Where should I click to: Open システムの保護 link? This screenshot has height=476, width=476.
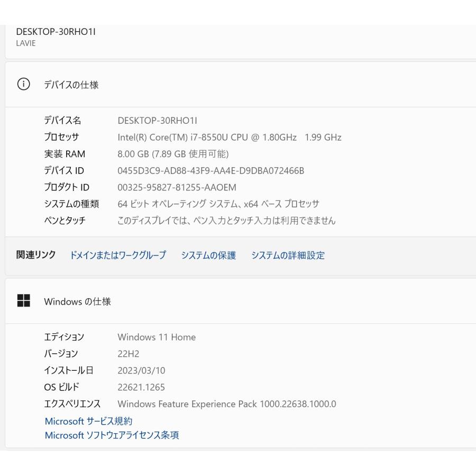[x=208, y=255]
